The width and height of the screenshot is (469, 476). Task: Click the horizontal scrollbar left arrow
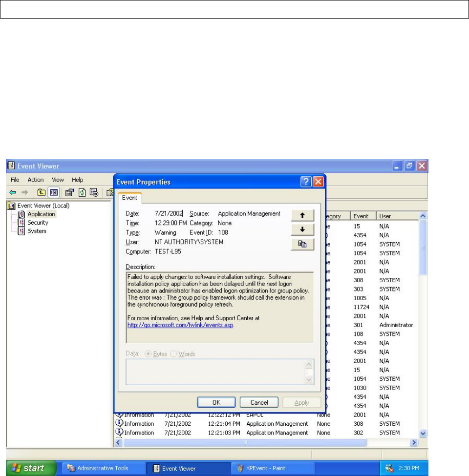pyautogui.click(x=119, y=442)
